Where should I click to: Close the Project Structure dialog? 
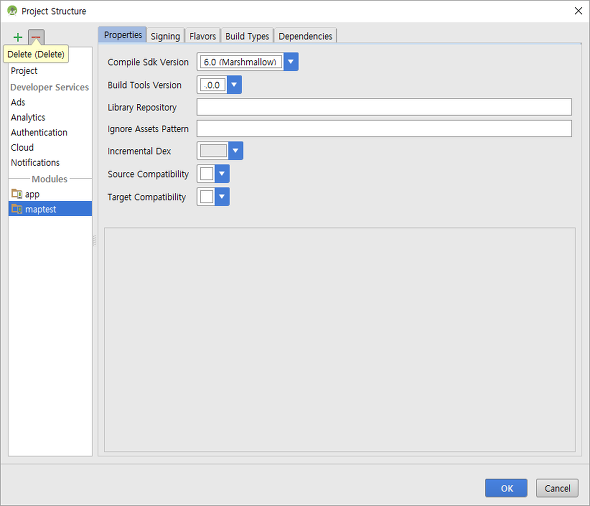(x=578, y=11)
